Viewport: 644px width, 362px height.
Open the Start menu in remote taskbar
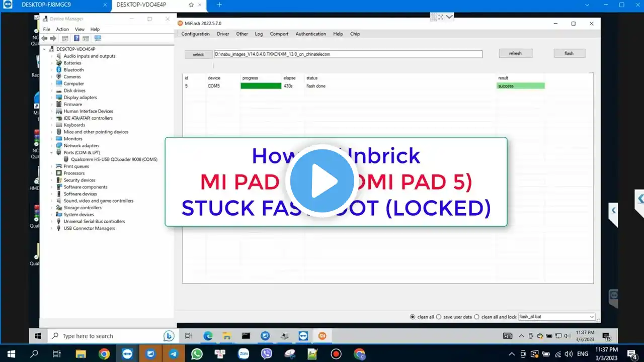click(x=38, y=336)
